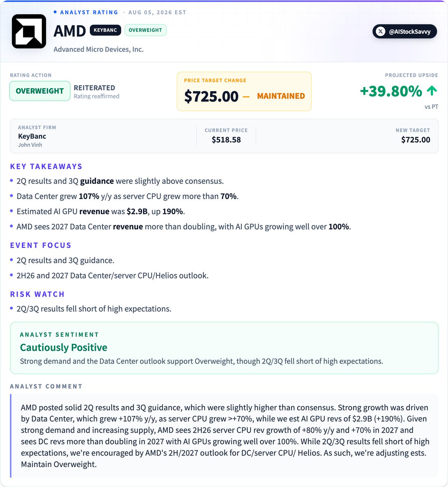This screenshot has height=487, width=448.
Task: Select the KEYBANC badge
Action: pyautogui.click(x=105, y=30)
